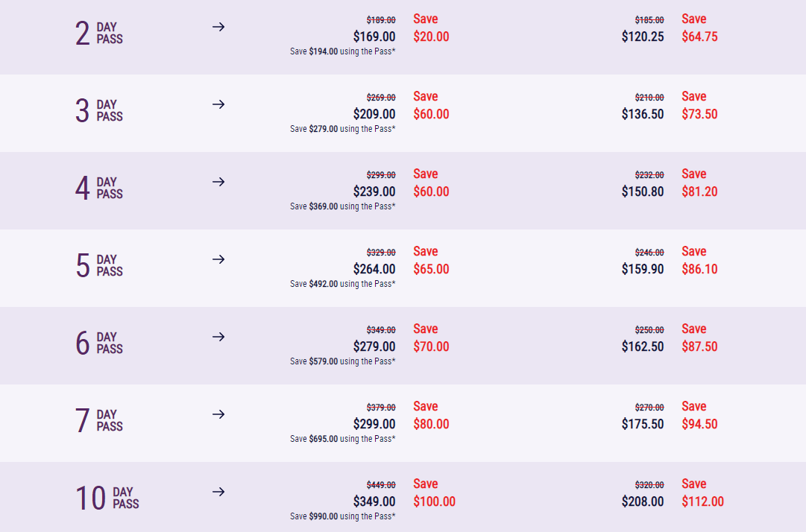Click the arrow icon beside 5 Day Pass

(x=218, y=259)
